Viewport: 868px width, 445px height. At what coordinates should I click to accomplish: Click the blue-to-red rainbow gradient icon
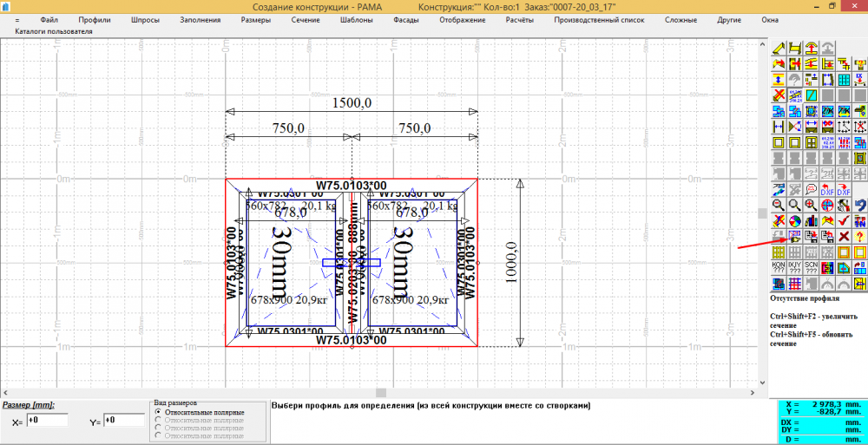[x=828, y=267]
